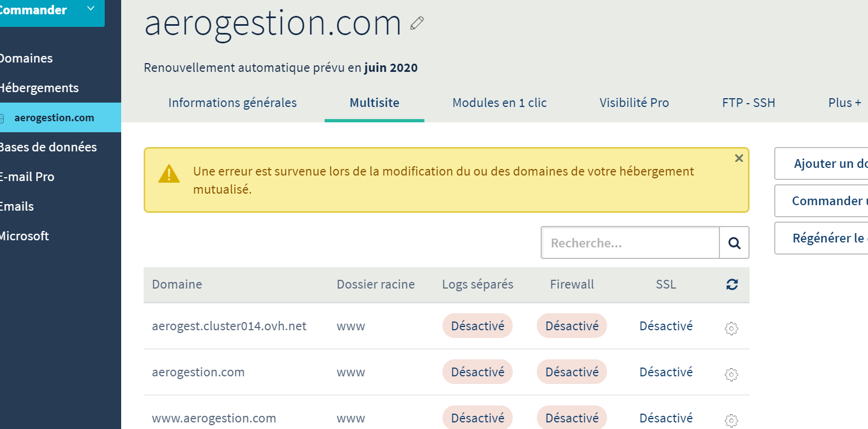Screen dimensions: 868x429
Task: Open gear settings for www.aerogestion.com row
Action: (731, 420)
